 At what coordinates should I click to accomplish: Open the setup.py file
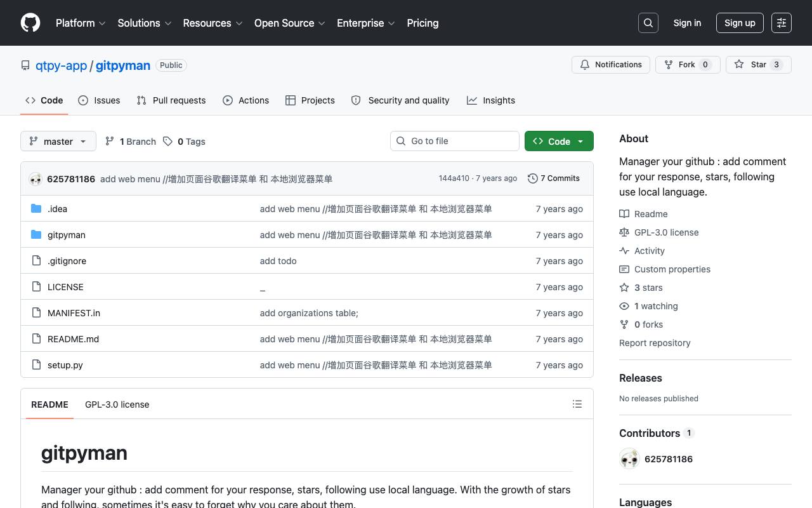[65, 365]
